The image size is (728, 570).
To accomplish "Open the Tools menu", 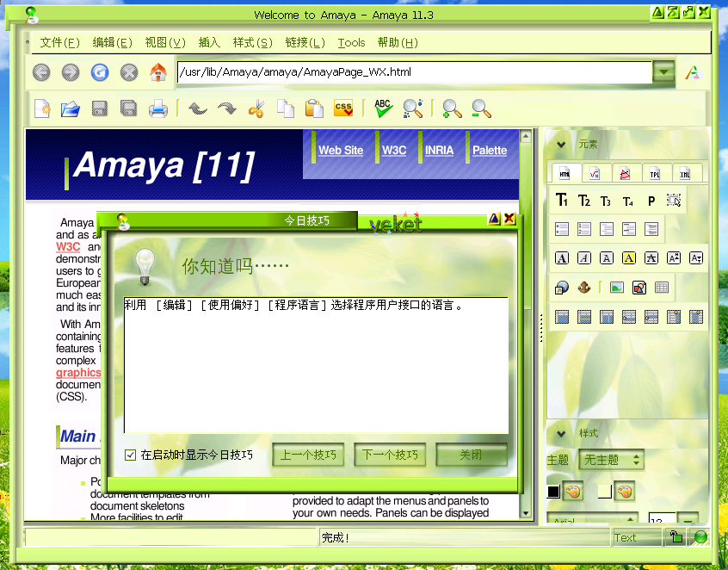I will pyautogui.click(x=351, y=43).
